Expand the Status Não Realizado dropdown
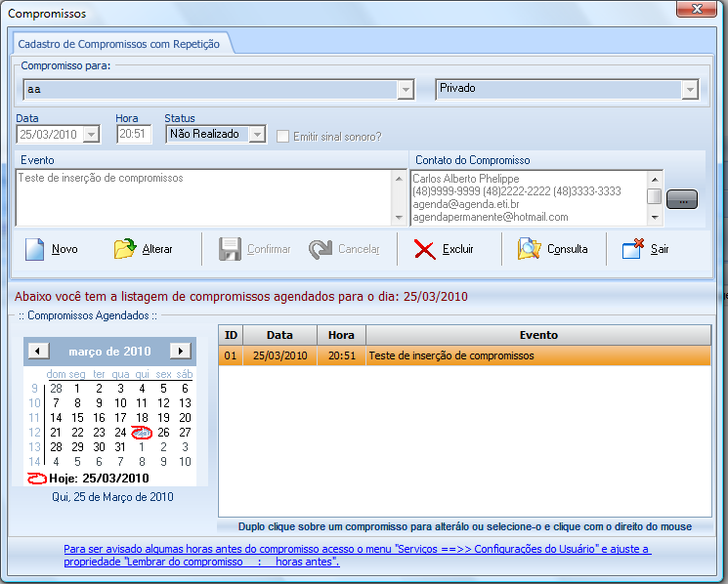The width and height of the screenshot is (728, 584). tap(257, 135)
